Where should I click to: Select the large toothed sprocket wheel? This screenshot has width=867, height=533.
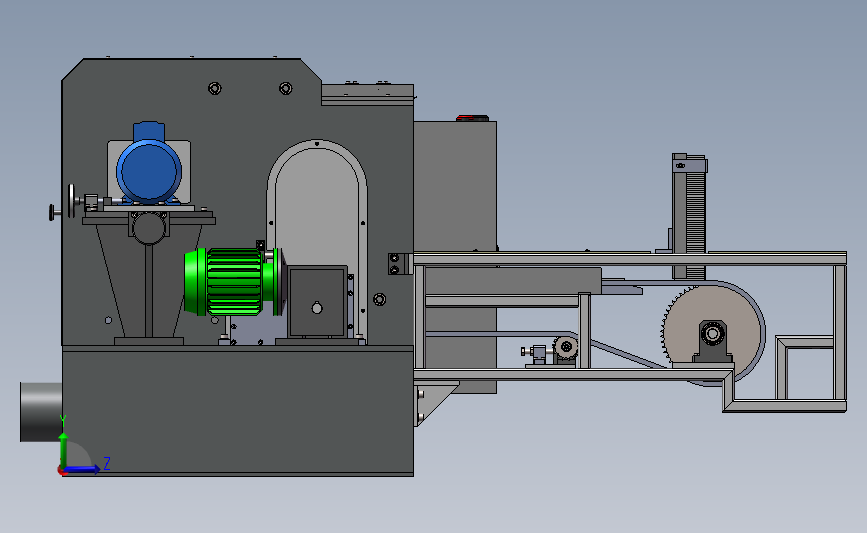[x=711, y=333]
